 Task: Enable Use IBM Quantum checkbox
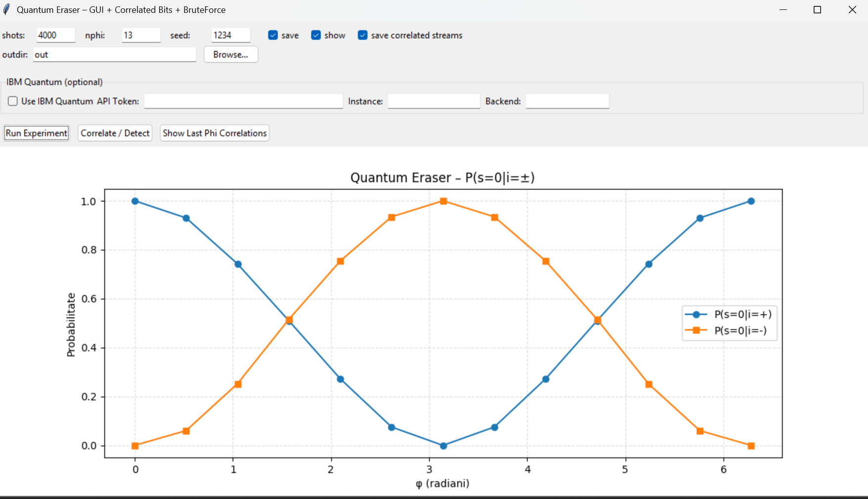click(13, 101)
